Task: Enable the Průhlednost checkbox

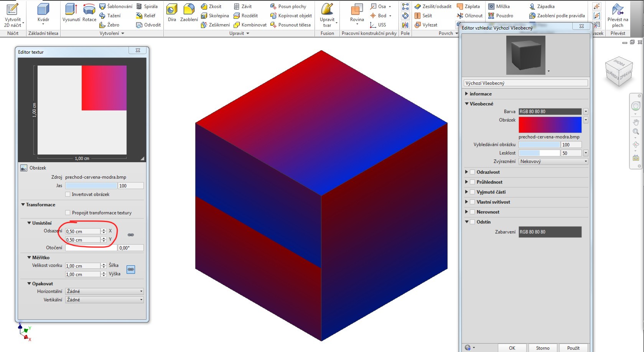Action: [x=473, y=182]
